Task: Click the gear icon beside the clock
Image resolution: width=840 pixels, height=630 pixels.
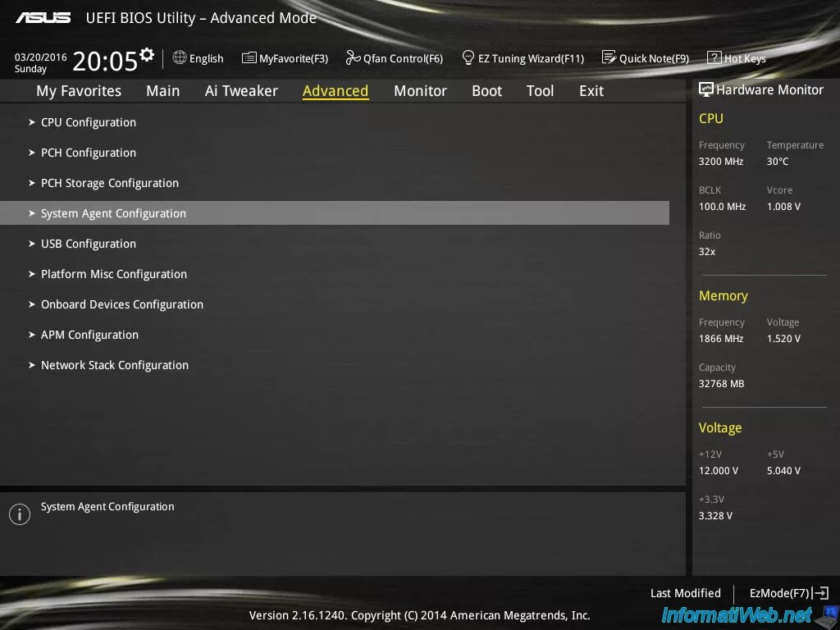Action: click(x=146, y=55)
